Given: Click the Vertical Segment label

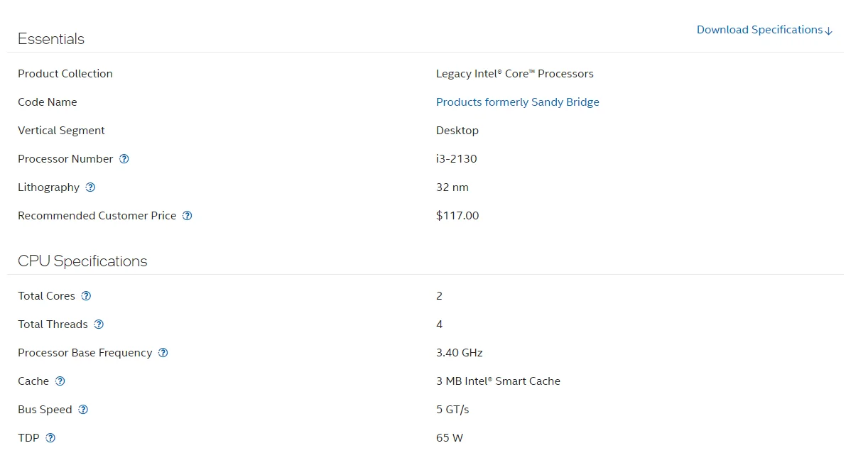Looking at the screenshot, I should click(61, 131).
